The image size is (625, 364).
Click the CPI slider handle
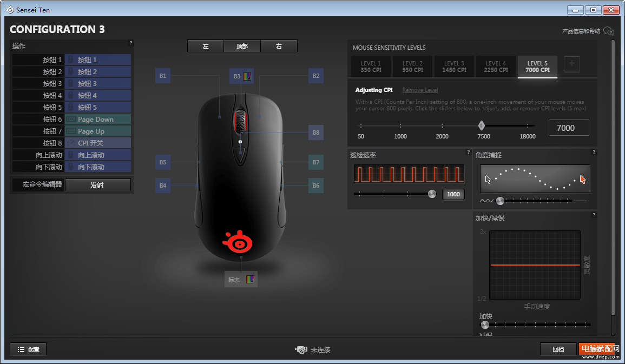482,126
